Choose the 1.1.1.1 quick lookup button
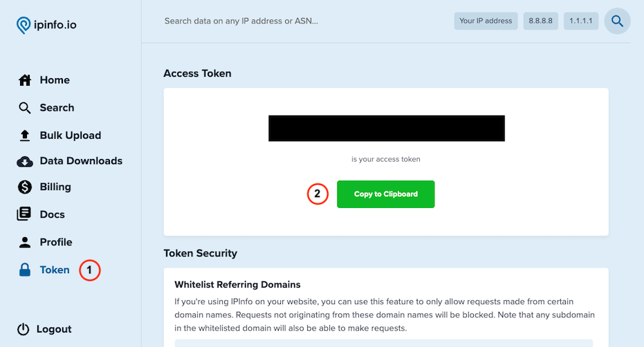Image resolution: width=644 pixels, height=347 pixels. click(x=581, y=21)
